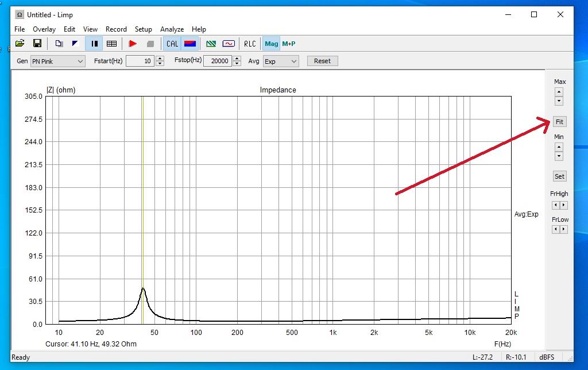Image resolution: width=588 pixels, height=370 pixels.
Task: Click the Reset button
Action: (x=323, y=61)
